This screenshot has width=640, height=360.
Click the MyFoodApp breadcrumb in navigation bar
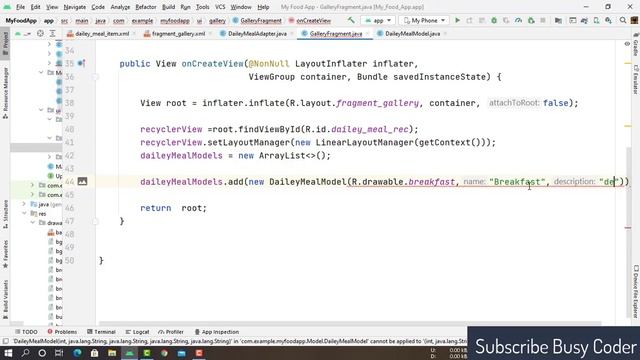(21, 20)
